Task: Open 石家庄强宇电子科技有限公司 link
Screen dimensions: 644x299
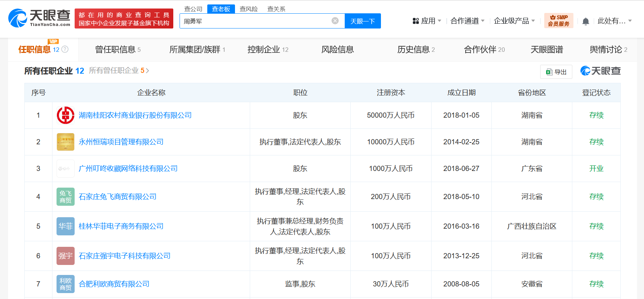Action: pos(125,256)
